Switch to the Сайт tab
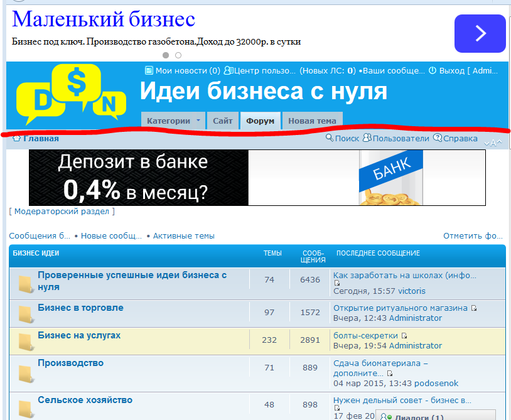Image resolution: width=511 pixels, height=420 pixels. [223, 121]
